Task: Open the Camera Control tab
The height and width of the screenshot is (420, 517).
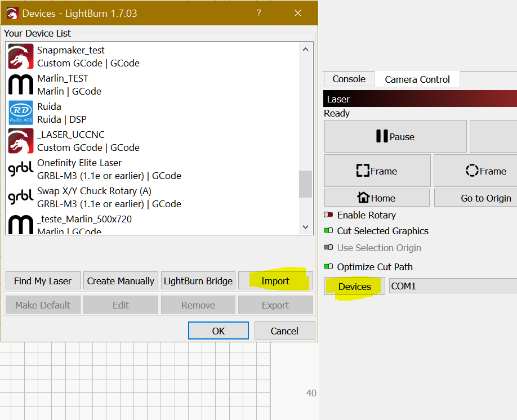Action: [x=417, y=79]
